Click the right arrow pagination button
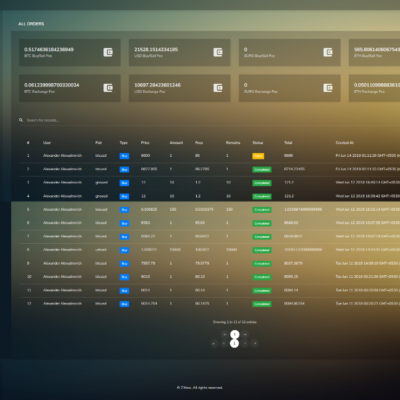The height and width of the screenshot is (400, 400). tap(245, 334)
